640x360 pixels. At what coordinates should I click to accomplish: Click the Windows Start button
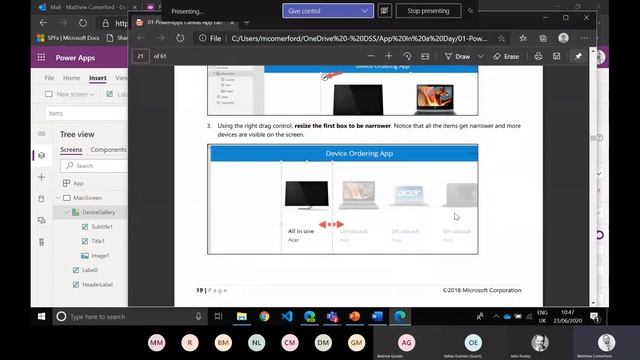(x=41, y=316)
